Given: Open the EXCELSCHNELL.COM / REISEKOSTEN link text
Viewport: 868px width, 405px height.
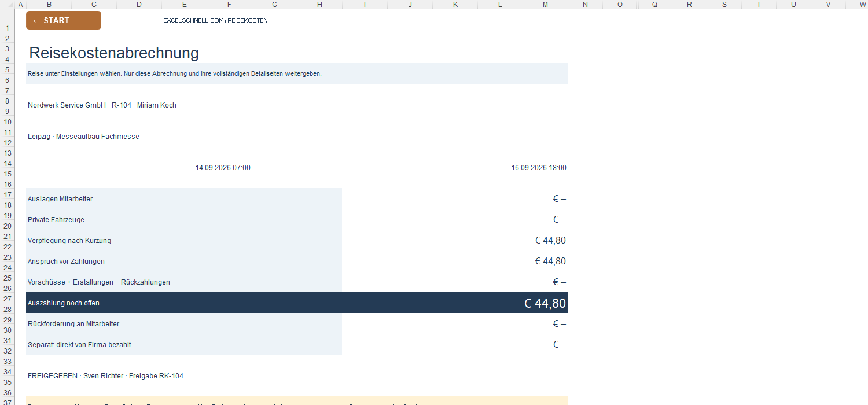Looking at the screenshot, I should point(215,20).
